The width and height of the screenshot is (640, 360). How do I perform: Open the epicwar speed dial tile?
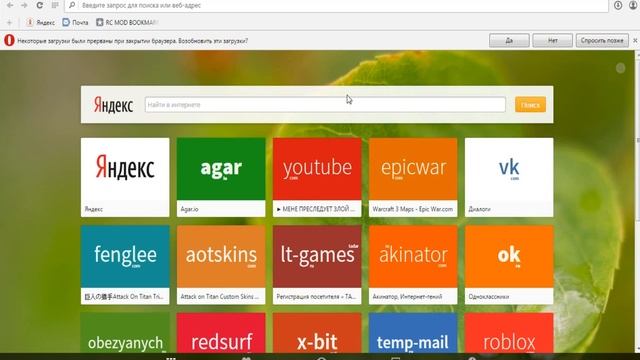[x=413, y=177]
